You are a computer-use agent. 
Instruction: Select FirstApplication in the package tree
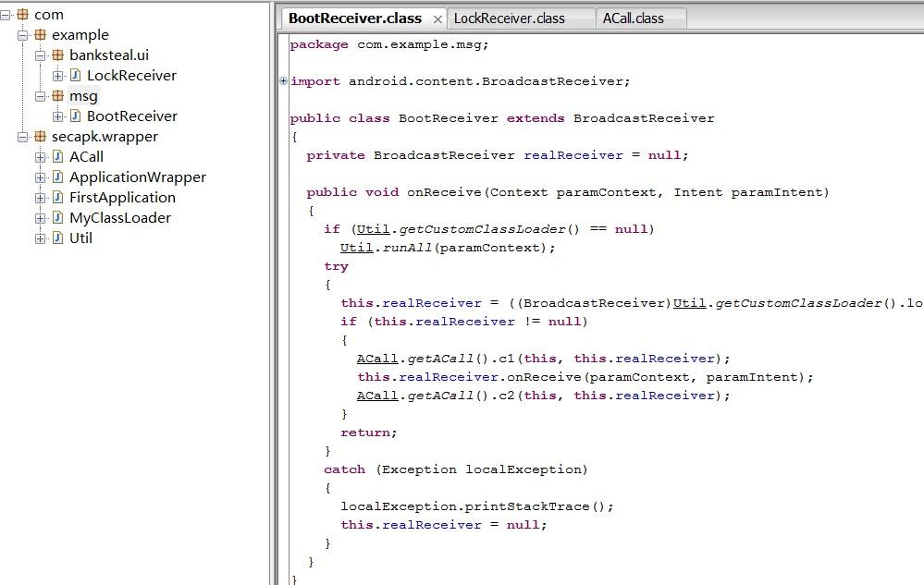[x=123, y=198]
